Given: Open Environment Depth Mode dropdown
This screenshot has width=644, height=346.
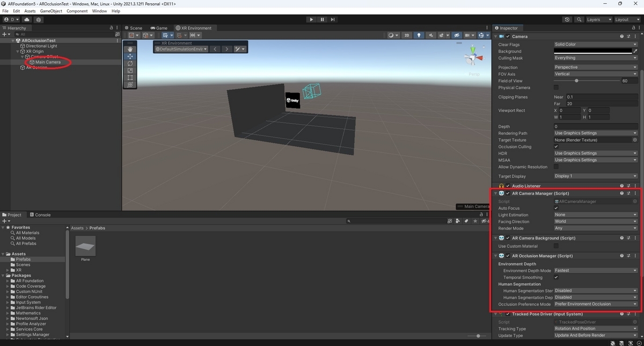Looking at the screenshot, I should (x=596, y=271).
